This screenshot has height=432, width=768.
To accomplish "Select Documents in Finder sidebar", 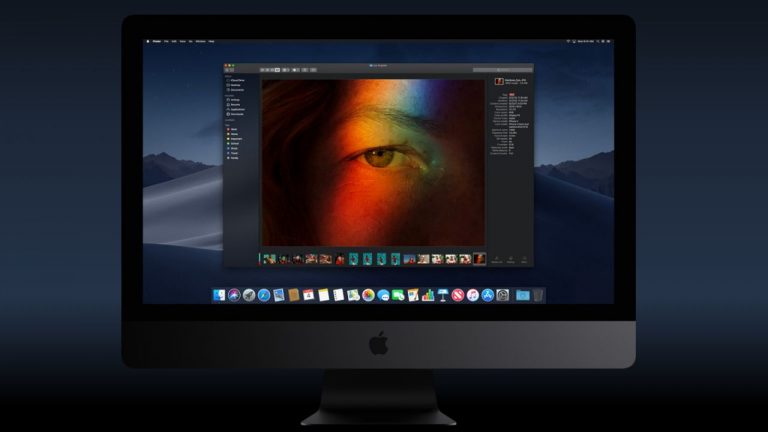I will 236,90.
